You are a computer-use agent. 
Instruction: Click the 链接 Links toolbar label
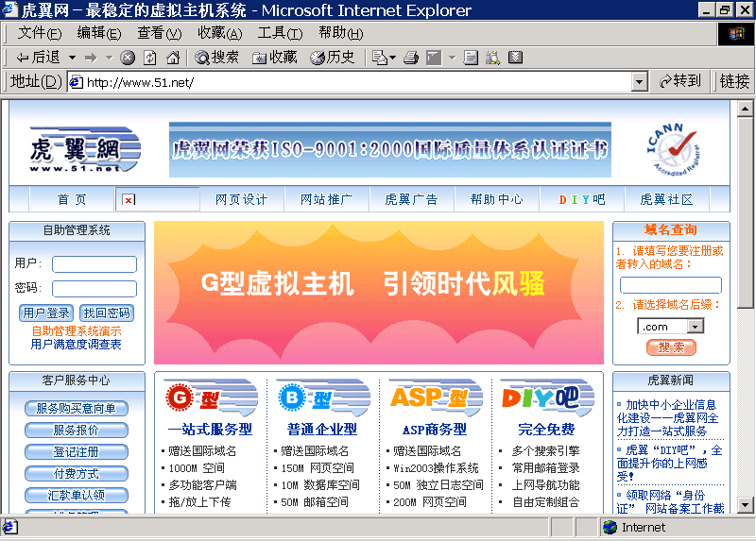click(734, 81)
